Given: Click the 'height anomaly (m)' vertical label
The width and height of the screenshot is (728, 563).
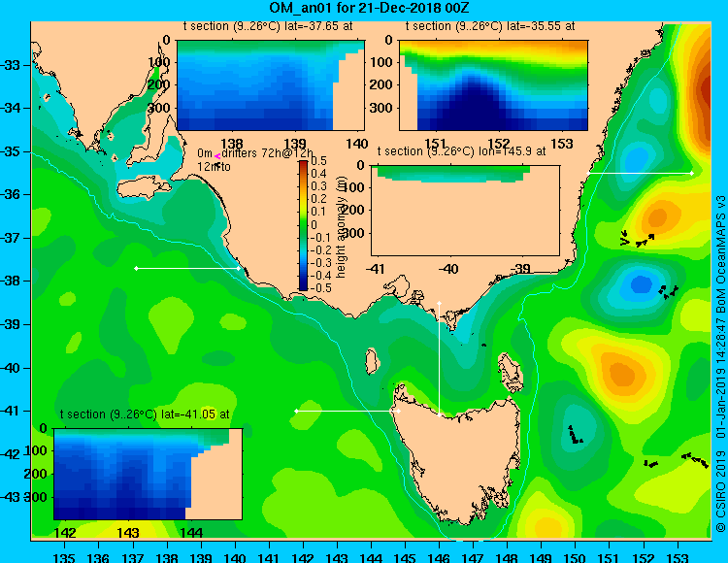Looking at the screenshot, I should (341, 227).
